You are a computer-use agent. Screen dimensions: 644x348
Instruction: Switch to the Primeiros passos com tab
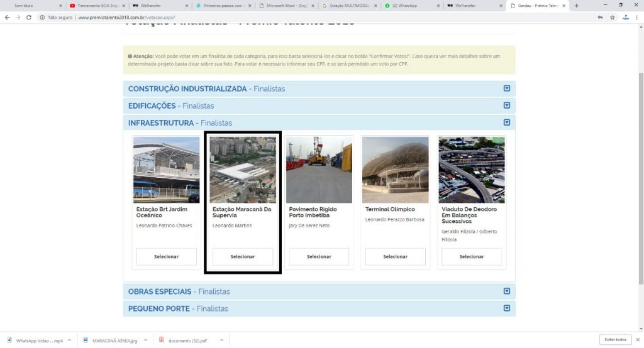click(222, 6)
